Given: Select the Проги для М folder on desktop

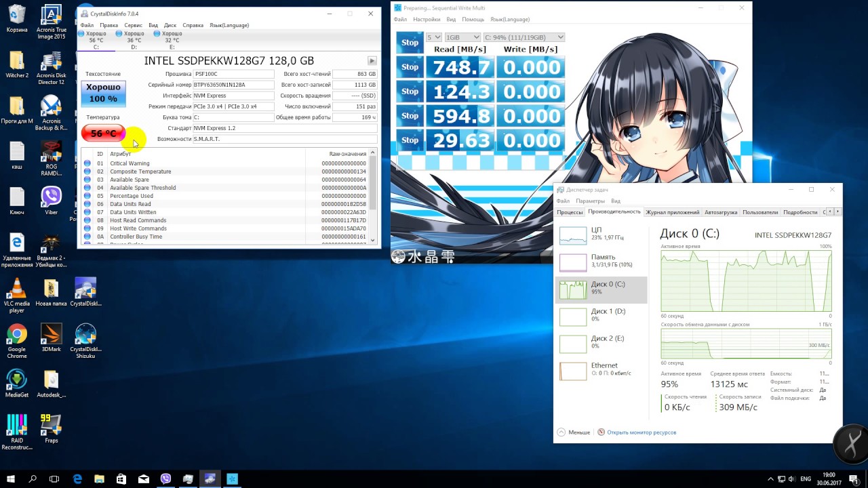Looking at the screenshot, I should click(17, 110).
